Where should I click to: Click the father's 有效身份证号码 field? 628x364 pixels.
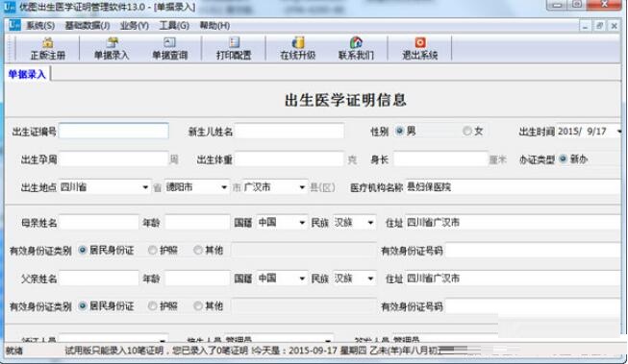coord(533,306)
